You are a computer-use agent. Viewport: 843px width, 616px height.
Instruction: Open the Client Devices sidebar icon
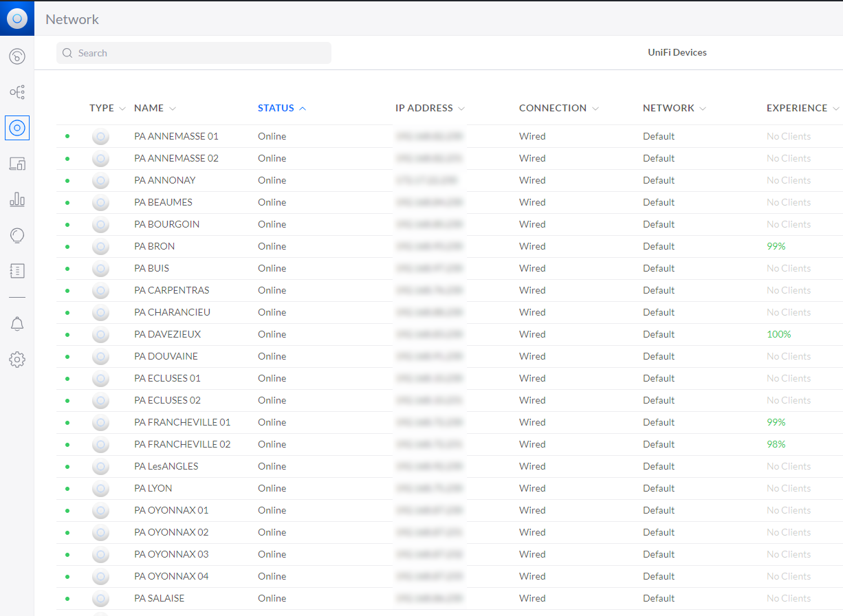17,164
